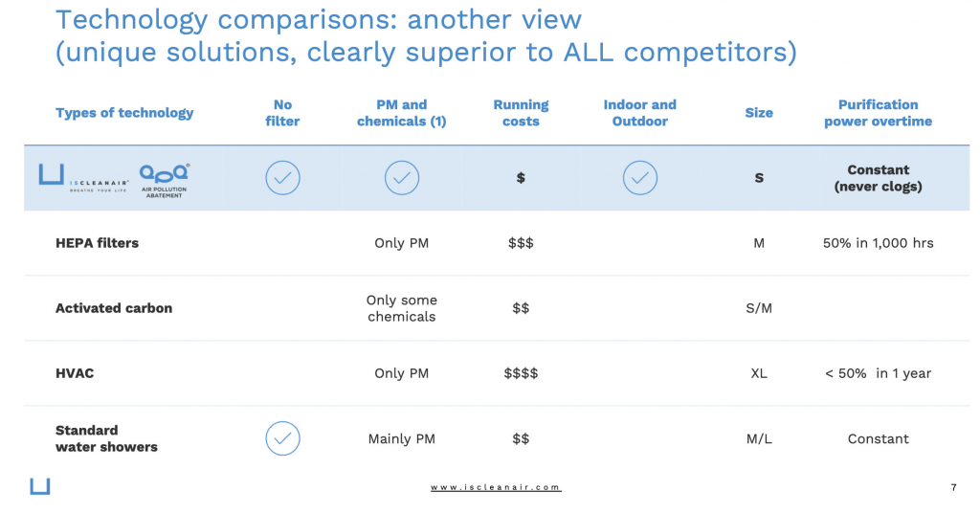Click the checkmark under Indoor and Outdoor
Screen dimensions: 980x513
640,178
